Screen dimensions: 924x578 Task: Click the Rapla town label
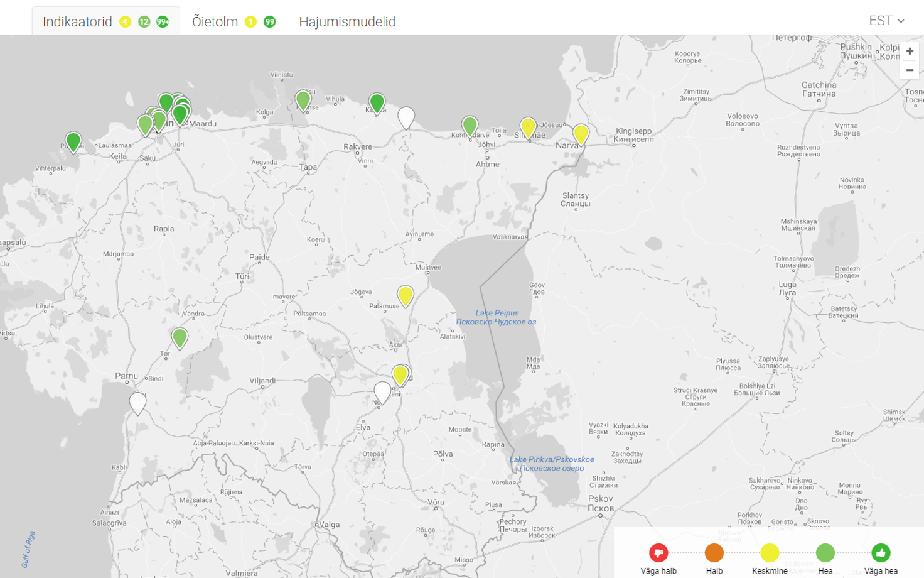tap(164, 229)
